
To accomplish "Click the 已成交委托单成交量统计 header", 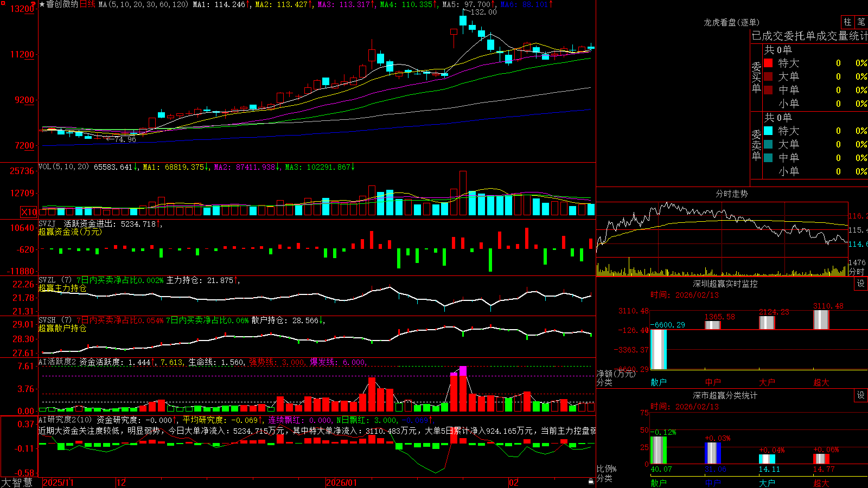I will pyautogui.click(x=809, y=36).
